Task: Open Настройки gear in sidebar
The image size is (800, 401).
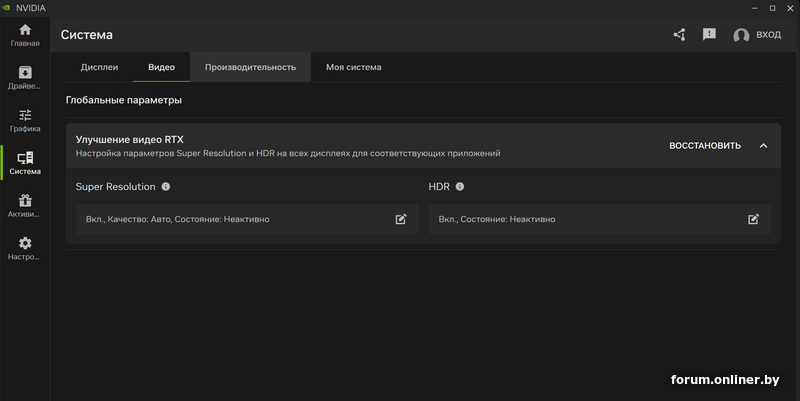Action: coord(25,248)
